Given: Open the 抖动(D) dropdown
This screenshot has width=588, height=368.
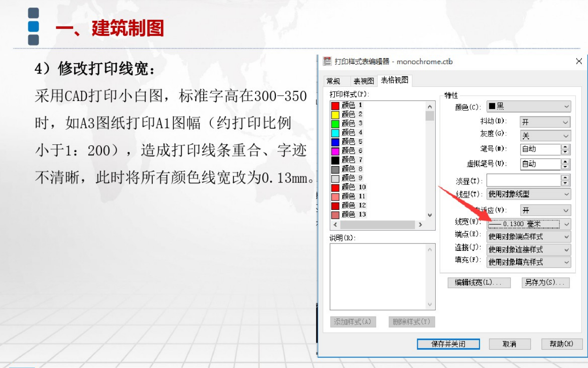Looking at the screenshot, I should click(545, 122).
